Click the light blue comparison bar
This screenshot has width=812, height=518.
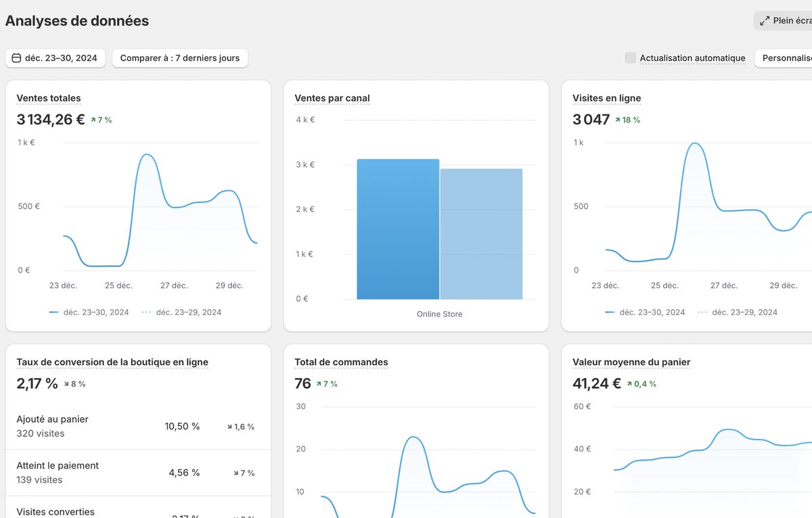point(481,234)
